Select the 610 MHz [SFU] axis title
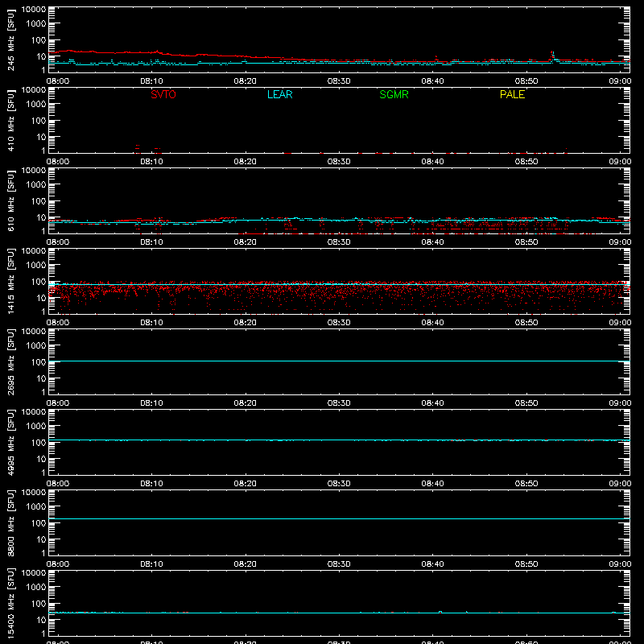This screenshot has width=644, height=644. pos(10,201)
